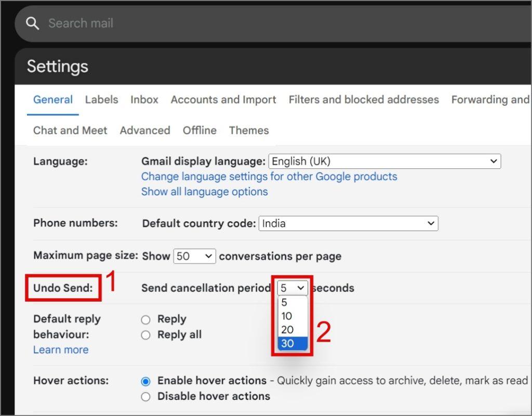This screenshot has width=532, height=416.
Task: Select the Reply radio button
Action: (x=145, y=320)
